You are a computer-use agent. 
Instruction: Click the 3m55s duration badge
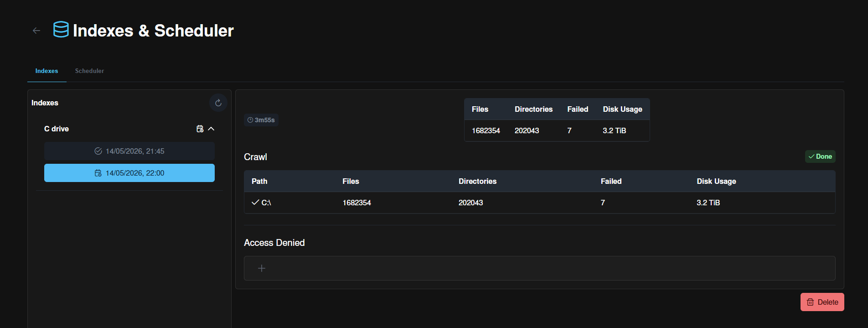[x=261, y=120]
